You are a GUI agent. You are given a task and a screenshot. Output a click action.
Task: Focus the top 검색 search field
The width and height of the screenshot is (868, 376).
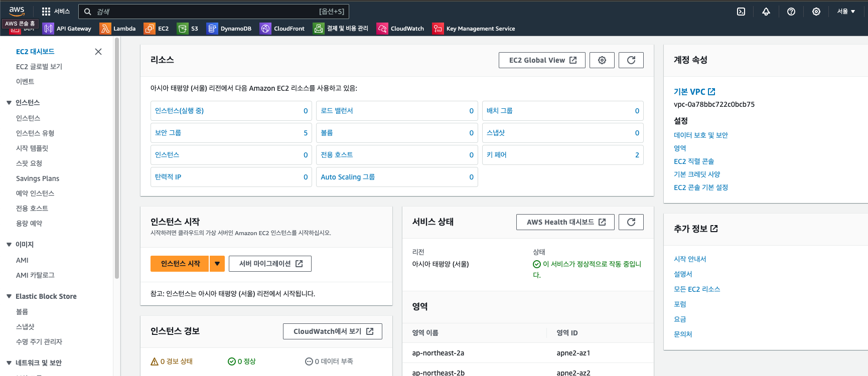point(214,12)
